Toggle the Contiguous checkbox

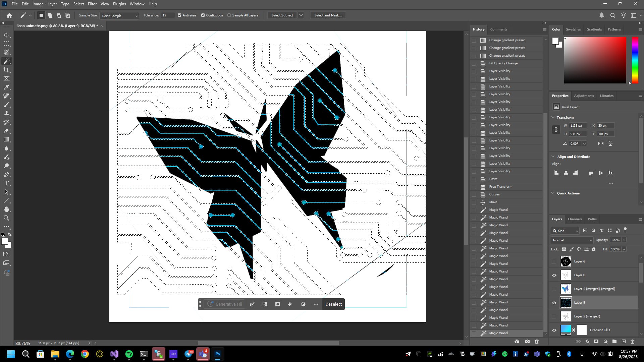click(203, 15)
